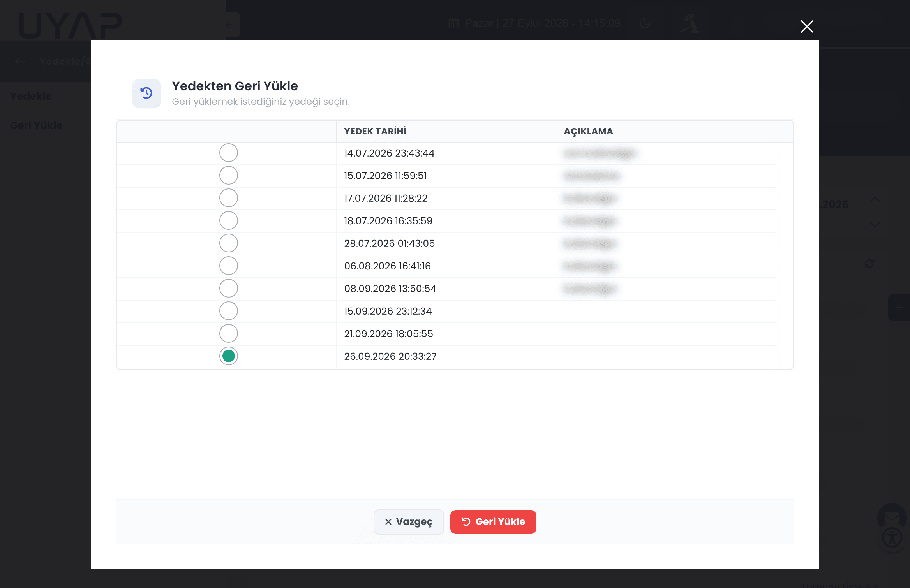
Task: Click the calendar icon beside the date
Action: [453, 23]
